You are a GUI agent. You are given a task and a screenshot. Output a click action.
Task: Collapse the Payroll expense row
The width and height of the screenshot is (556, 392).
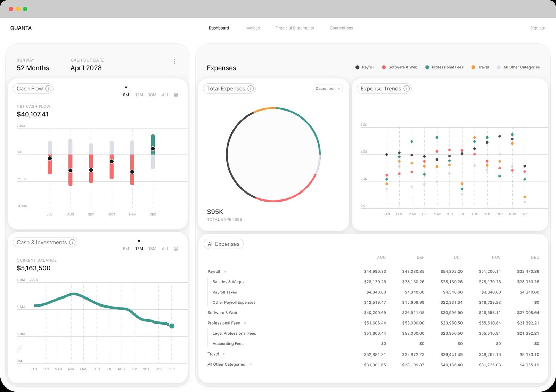[225, 272]
